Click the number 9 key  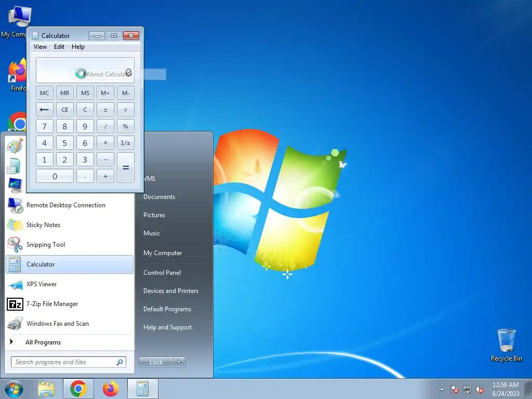point(85,126)
